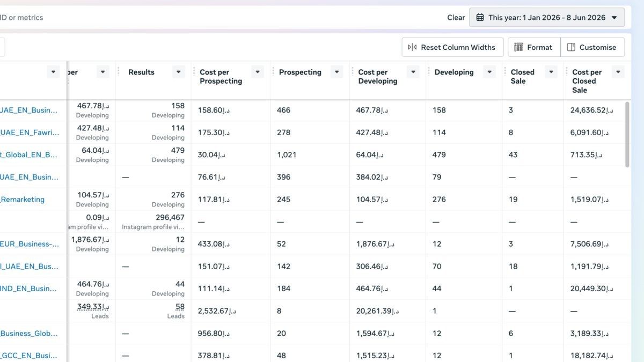
Task: Click the Results column header
Action: coord(141,72)
